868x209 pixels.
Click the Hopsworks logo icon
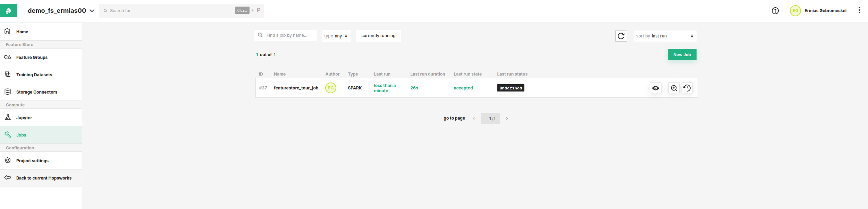click(x=8, y=11)
